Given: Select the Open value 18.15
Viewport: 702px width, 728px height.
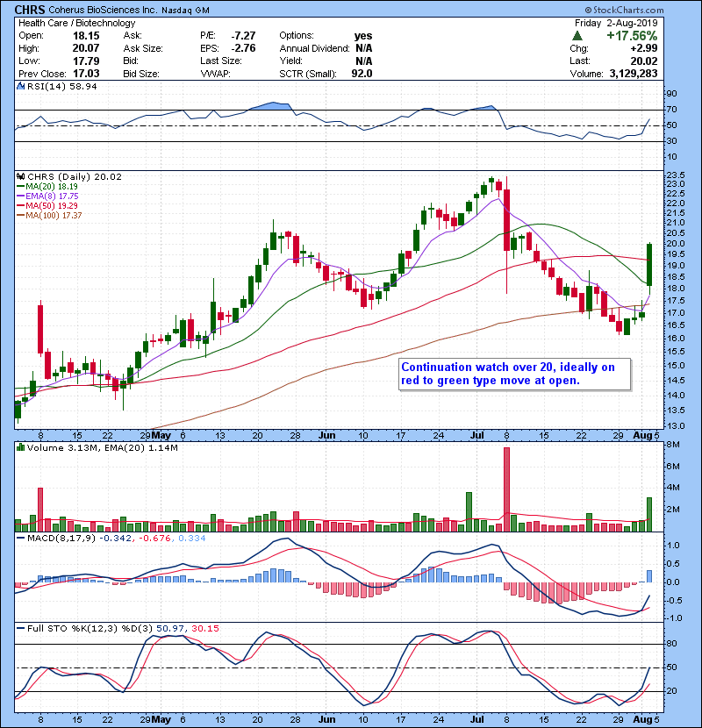Looking at the screenshot, I should pyautogui.click(x=86, y=36).
